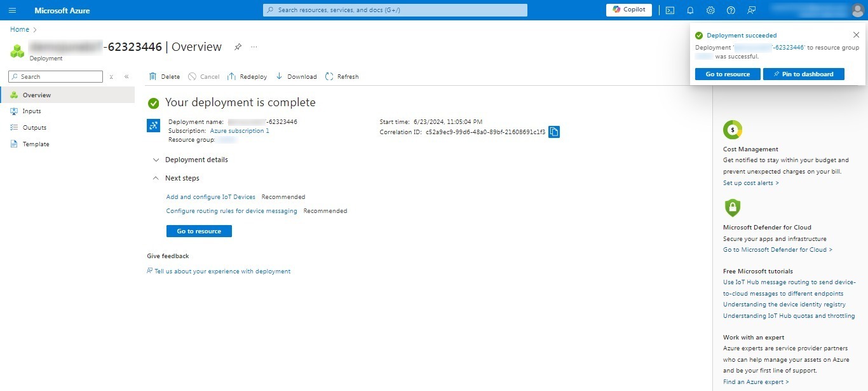Open Find an Azure expert link
This screenshot has height=391, width=868.
(756, 382)
